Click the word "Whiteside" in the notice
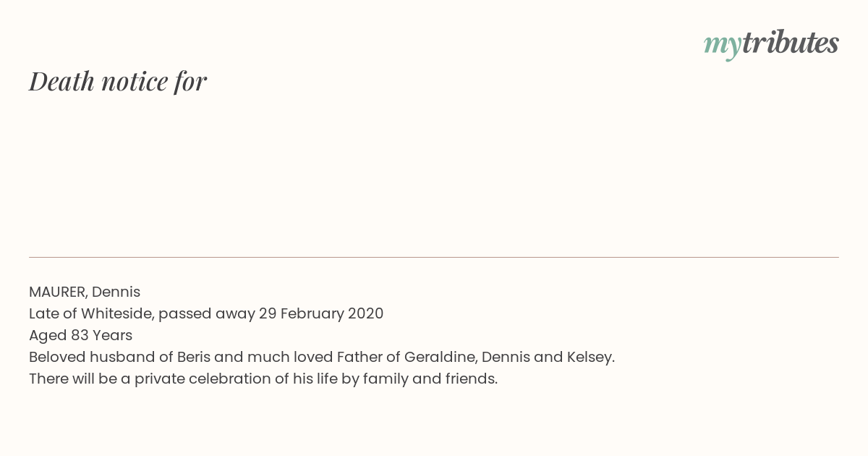The height and width of the screenshot is (456, 868). click(x=116, y=313)
